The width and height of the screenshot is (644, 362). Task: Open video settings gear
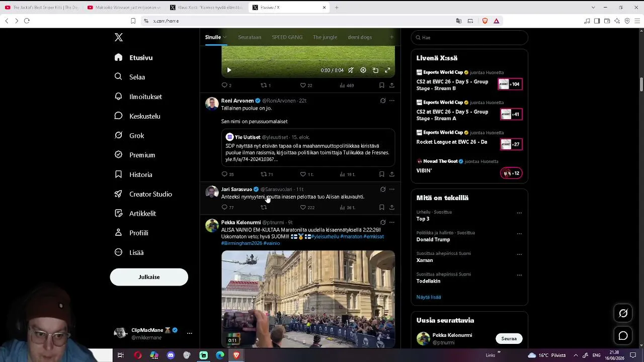point(363,70)
